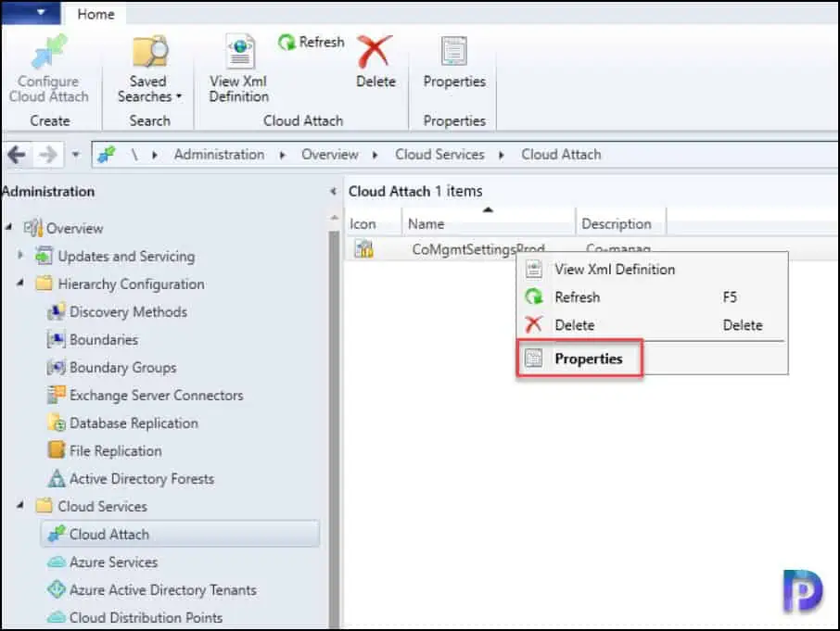Click the Refresh icon in the ribbon
This screenshot has width=840, height=631.
point(286,42)
